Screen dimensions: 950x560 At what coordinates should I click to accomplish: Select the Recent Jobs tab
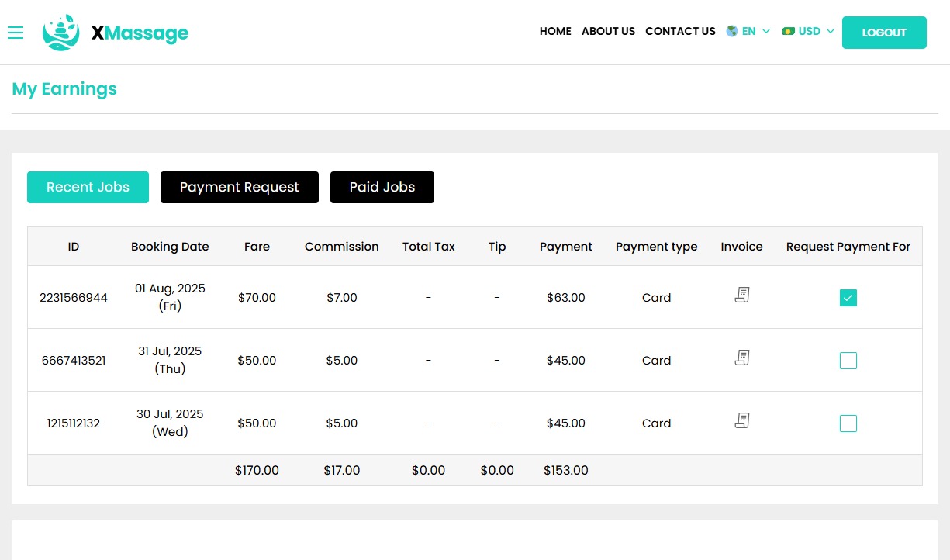tap(88, 188)
